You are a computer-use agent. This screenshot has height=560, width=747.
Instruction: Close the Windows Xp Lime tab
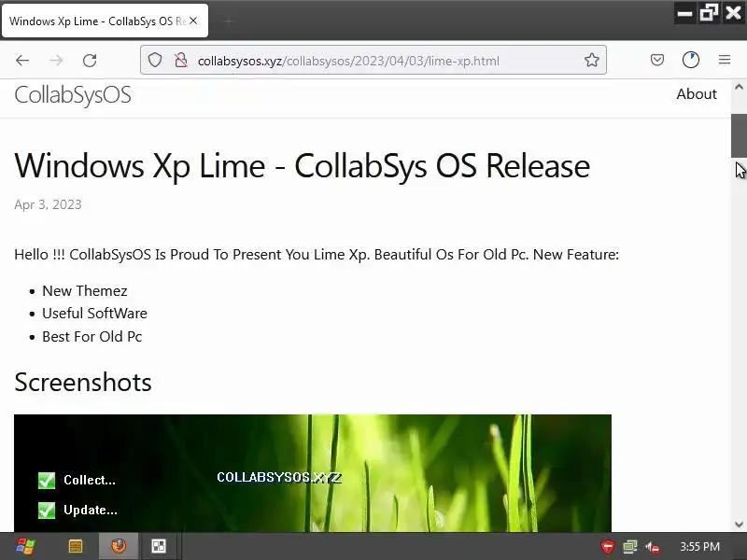pyautogui.click(x=193, y=21)
